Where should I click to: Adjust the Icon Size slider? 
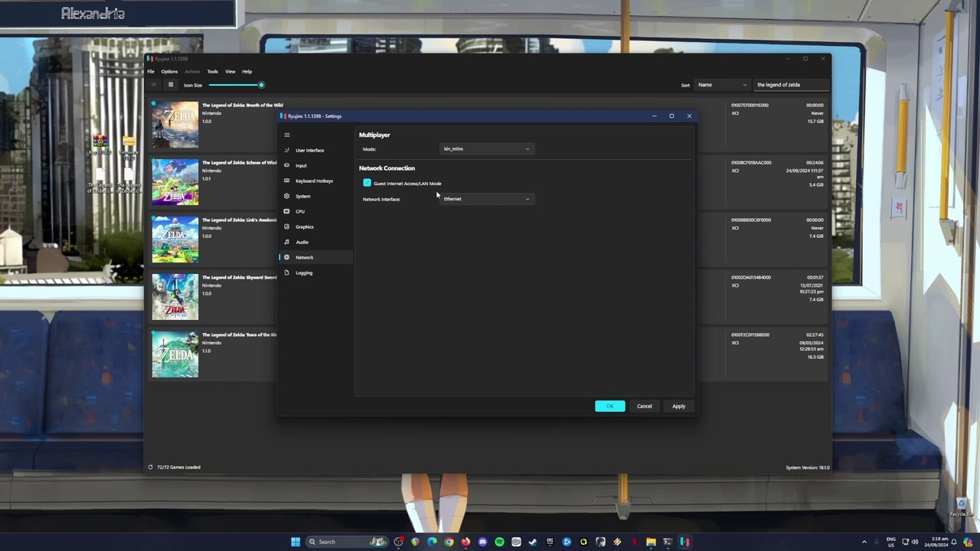pos(236,85)
